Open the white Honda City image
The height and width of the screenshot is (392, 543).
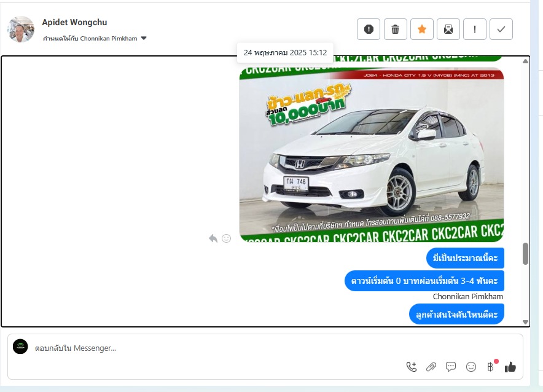click(371, 154)
